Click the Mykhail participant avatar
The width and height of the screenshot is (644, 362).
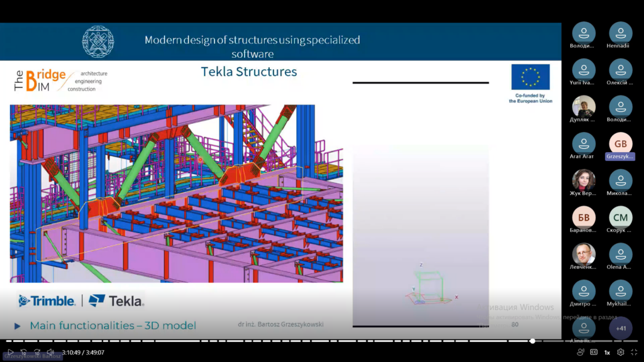pyautogui.click(x=621, y=290)
